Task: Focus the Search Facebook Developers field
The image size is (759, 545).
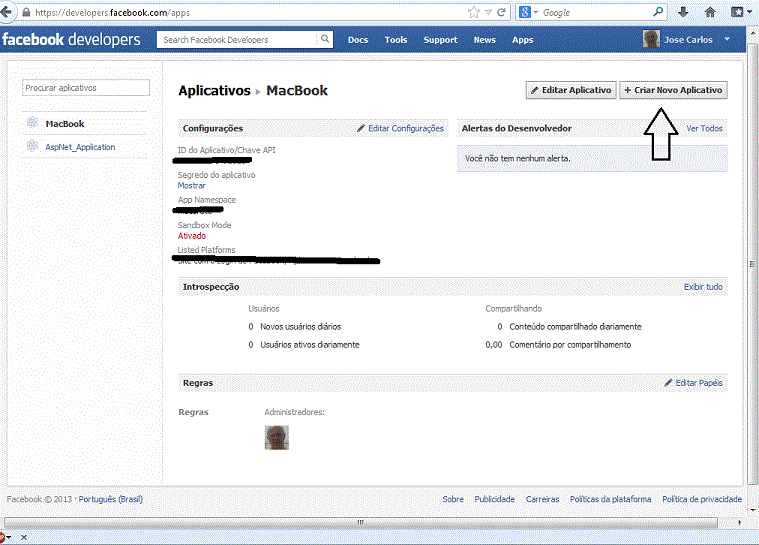Action: [239, 40]
